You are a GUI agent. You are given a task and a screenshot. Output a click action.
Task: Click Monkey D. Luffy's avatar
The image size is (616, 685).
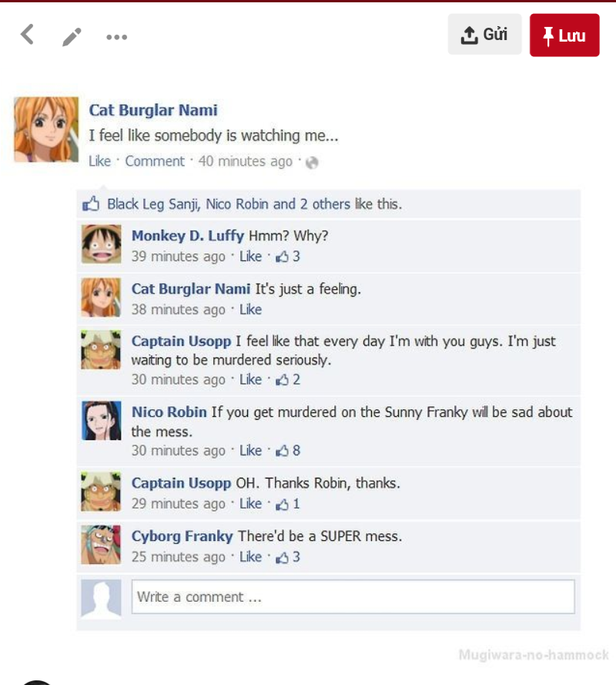click(x=102, y=243)
